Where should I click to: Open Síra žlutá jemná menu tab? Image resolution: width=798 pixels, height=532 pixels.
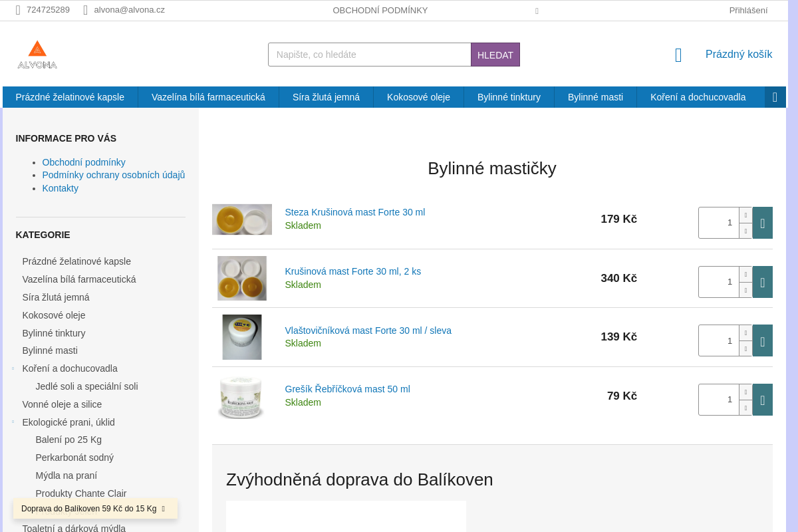point(326,97)
